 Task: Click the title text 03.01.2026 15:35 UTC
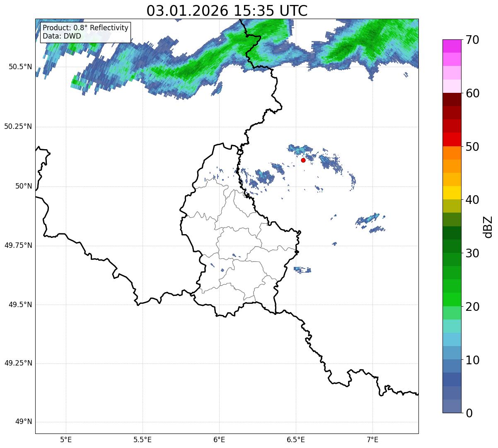(x=227, y=11)
